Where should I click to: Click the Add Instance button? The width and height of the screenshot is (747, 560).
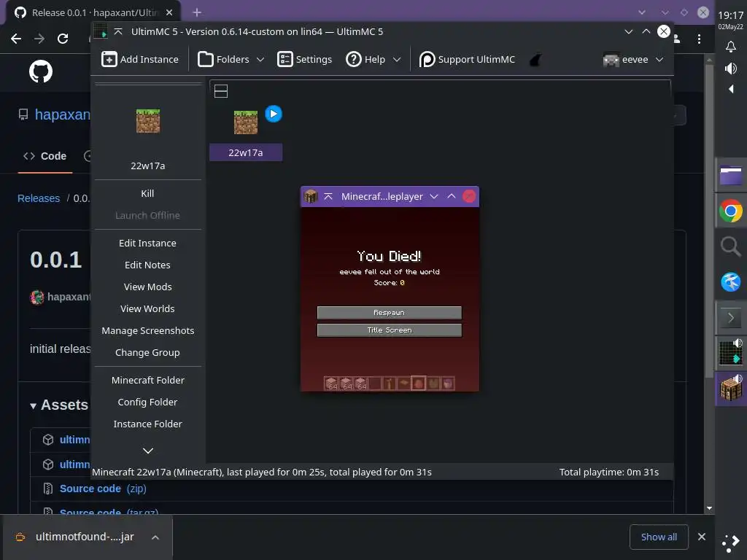(x=140, y=60)
